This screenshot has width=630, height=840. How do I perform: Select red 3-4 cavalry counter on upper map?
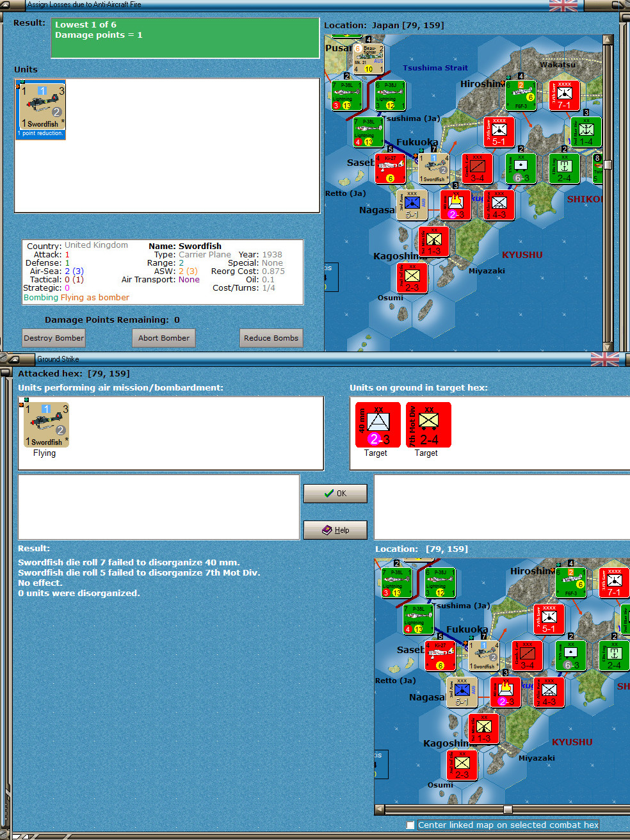coord(478,168)
